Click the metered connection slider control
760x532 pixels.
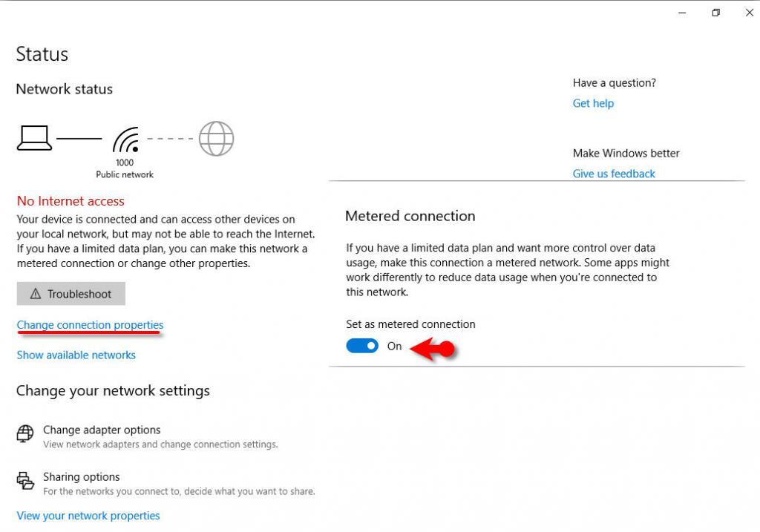click(362, 345)
